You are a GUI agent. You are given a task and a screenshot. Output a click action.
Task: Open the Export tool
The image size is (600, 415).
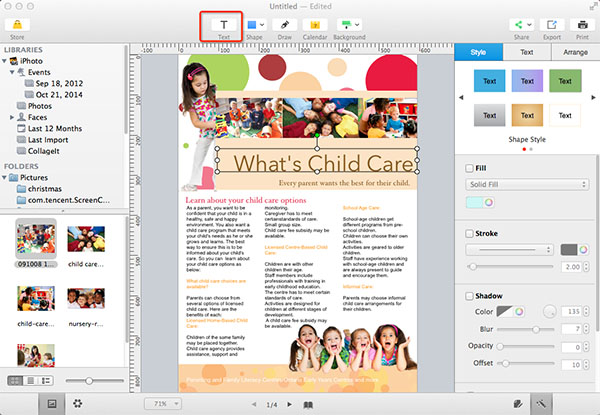pos(551,25)
